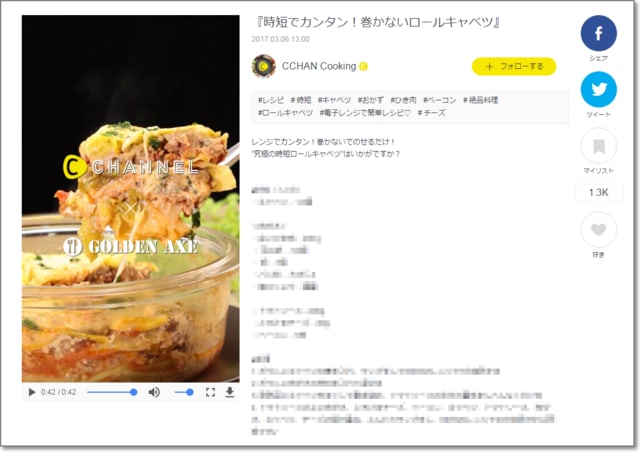
Task: Open the #キャベツ hashtag
Action: pos(334,100)
